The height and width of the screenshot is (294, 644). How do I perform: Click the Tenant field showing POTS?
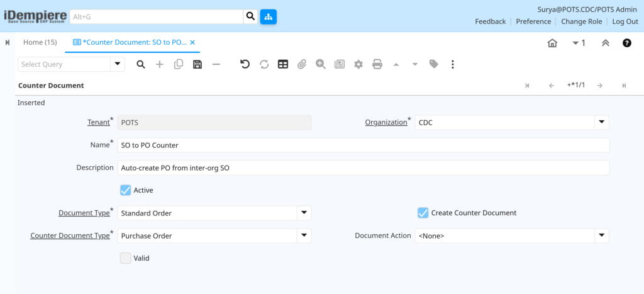214,122
